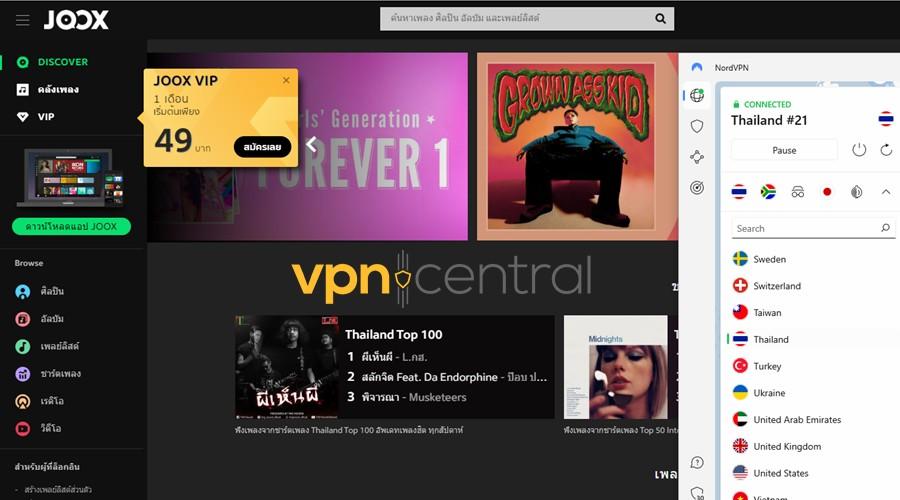The width and height of the screenshot is (900, 500).
Task: Open NordVPN globe servers tab
Action: pyautogui.click(x=697, y=95)
